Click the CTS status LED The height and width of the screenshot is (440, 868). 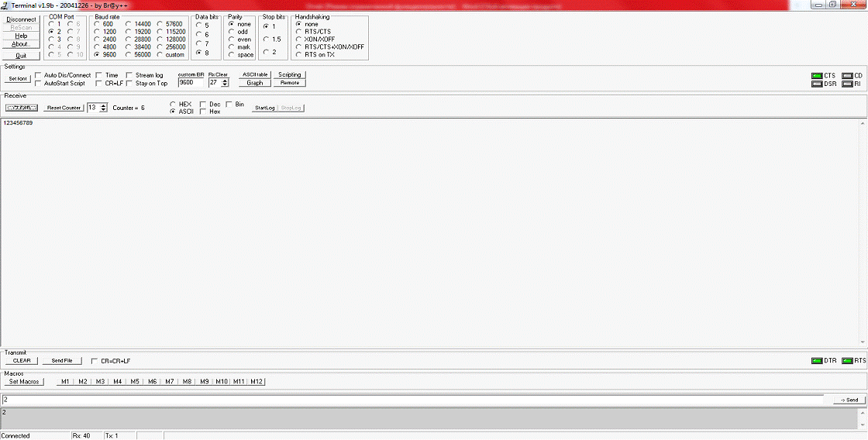816,75
